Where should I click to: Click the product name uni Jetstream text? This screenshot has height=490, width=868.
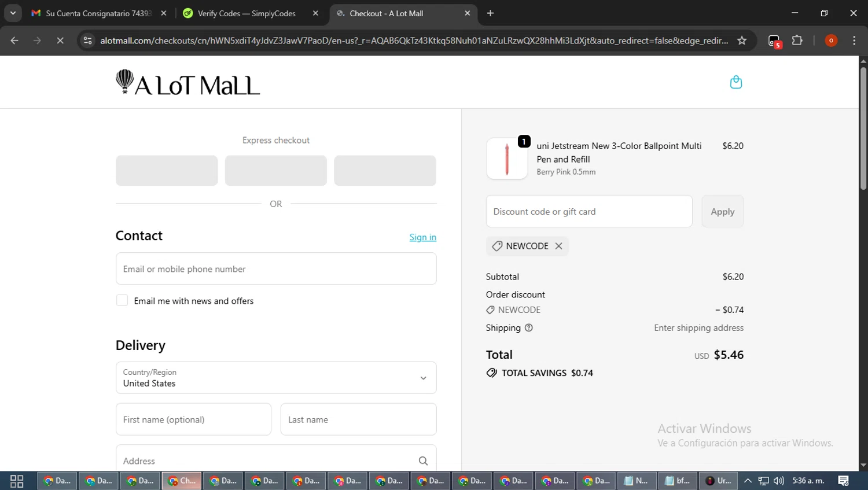[619, 153]
